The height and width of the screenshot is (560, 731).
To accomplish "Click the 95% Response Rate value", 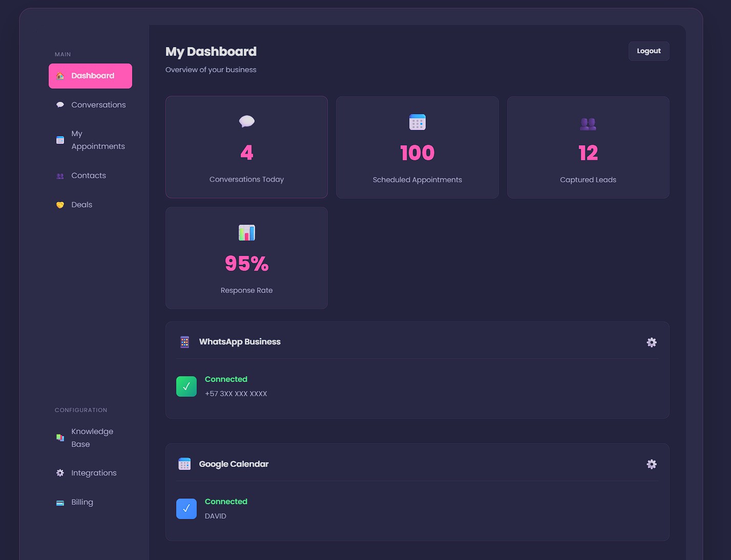I will (x=246, y=264).
